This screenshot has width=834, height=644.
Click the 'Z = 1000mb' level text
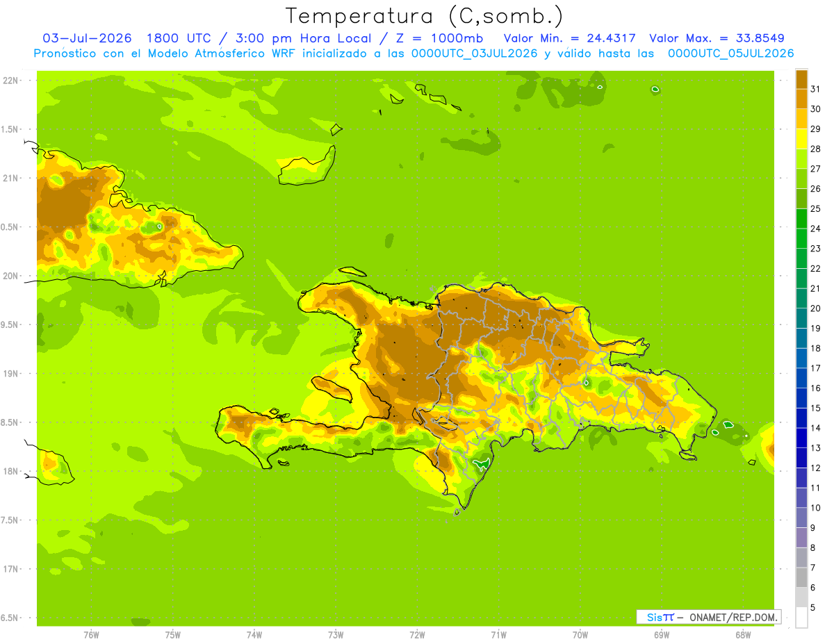(441, 38)
